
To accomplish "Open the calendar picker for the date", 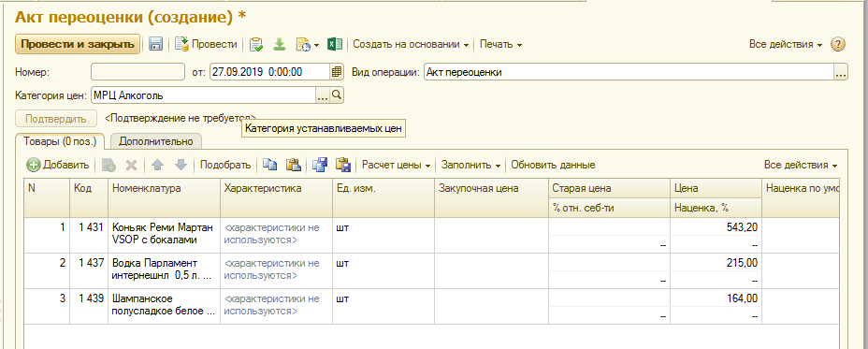I will (x=337, y=72).
